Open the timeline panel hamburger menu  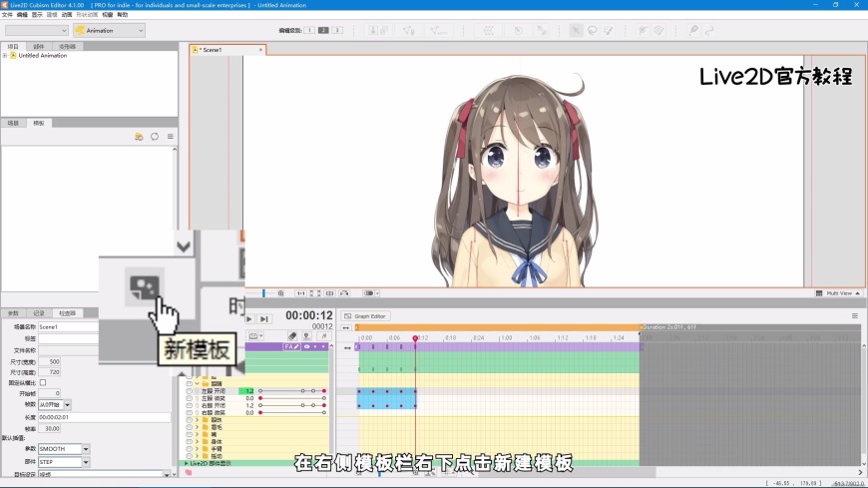[855, 315]
